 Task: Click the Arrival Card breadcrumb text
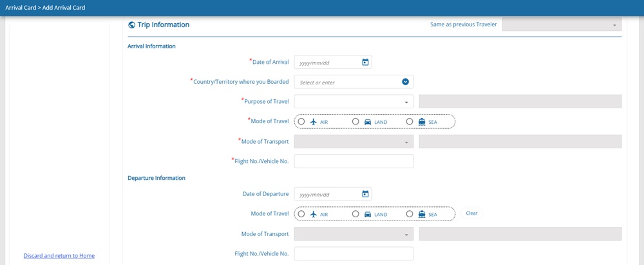click(x=20, y=7)
